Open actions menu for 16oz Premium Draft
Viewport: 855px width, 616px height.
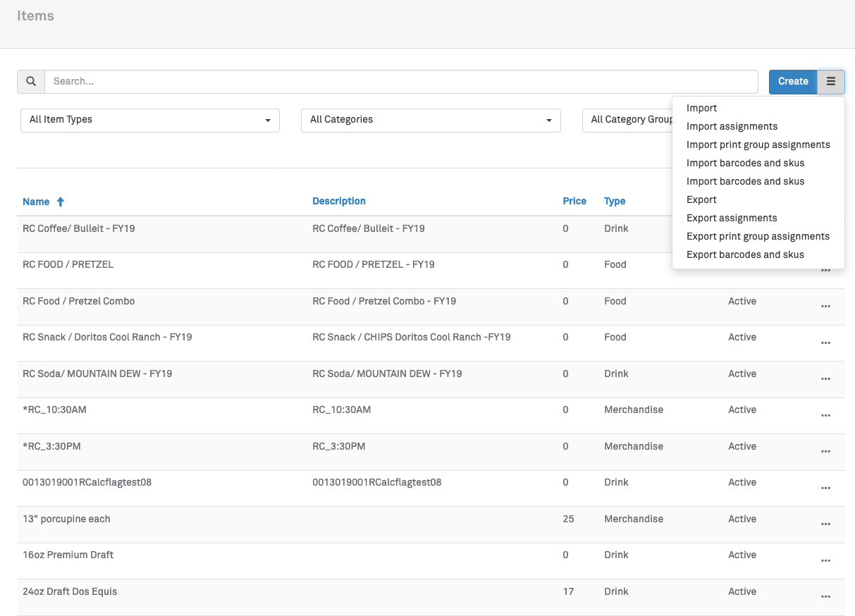point(825,561)
